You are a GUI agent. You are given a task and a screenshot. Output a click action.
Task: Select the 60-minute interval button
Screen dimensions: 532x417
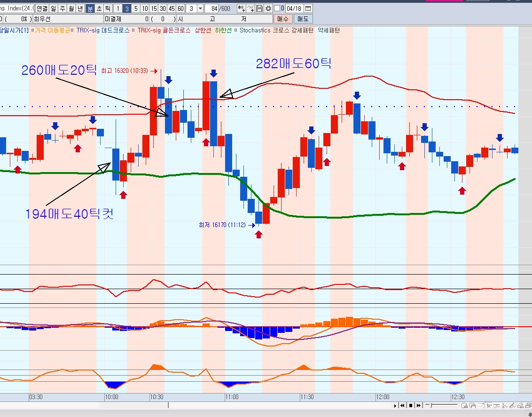[x=180, y=8]
